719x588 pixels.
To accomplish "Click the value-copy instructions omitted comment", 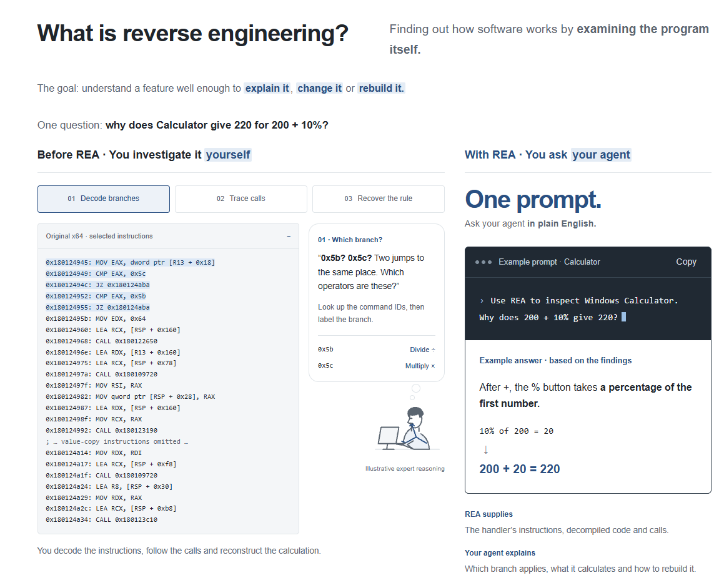I will coord(117,441).
